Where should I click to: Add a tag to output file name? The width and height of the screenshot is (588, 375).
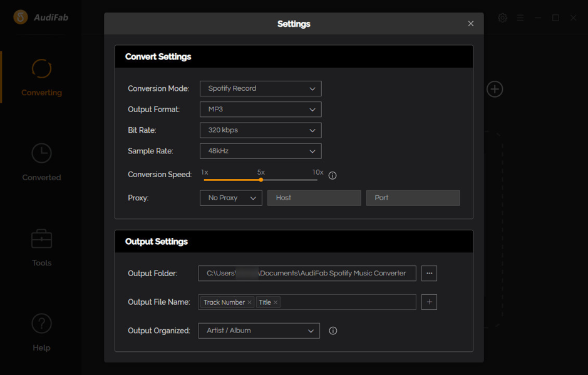[429, 302]
